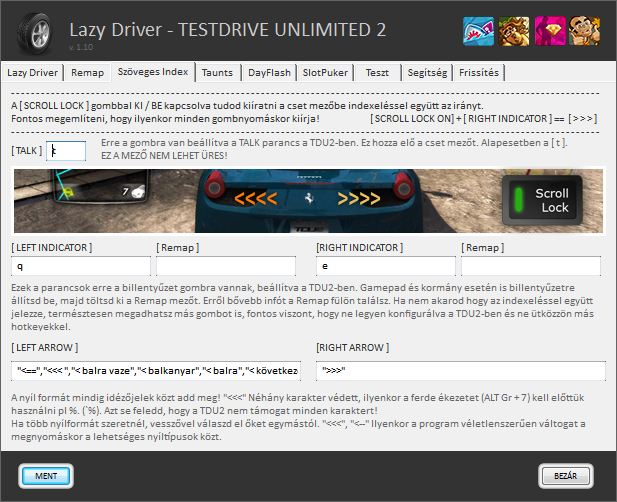Click the minimap thumbnail in the car banner
The height and width of the screenshot is (502, 617).
pyautogui.click(x=101, y=185)
